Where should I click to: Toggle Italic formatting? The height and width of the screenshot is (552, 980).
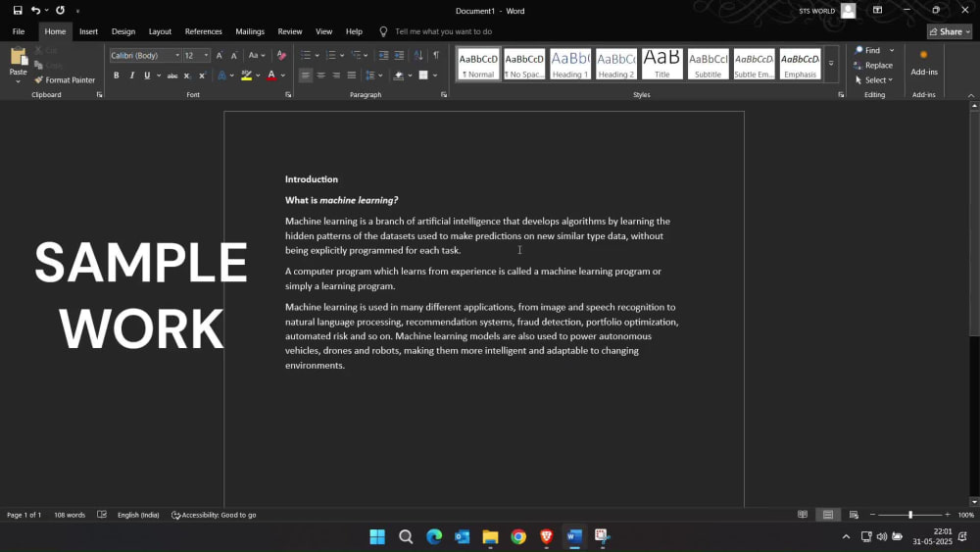132,75
